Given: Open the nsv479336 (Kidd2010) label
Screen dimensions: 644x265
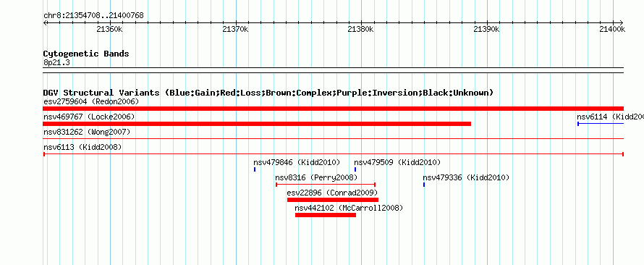Looking at the screenshot, I should (x=466, y=178).
